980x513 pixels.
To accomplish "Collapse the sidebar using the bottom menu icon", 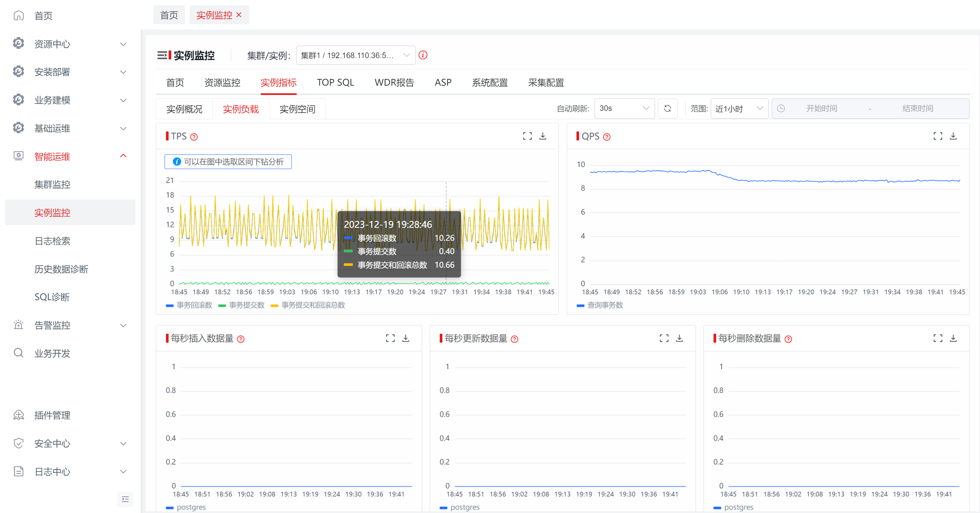I will click(x=125, y=499).
